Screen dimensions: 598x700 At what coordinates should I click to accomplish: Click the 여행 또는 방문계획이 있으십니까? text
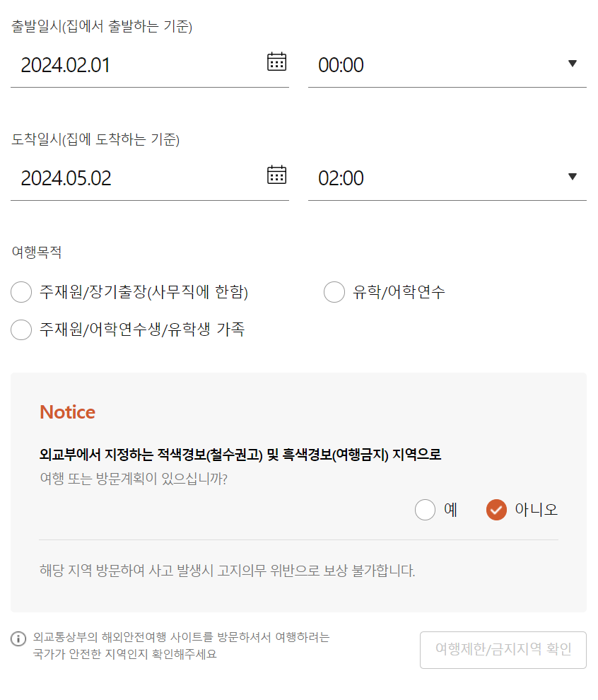pyautogui.click(x=134, y=479)
